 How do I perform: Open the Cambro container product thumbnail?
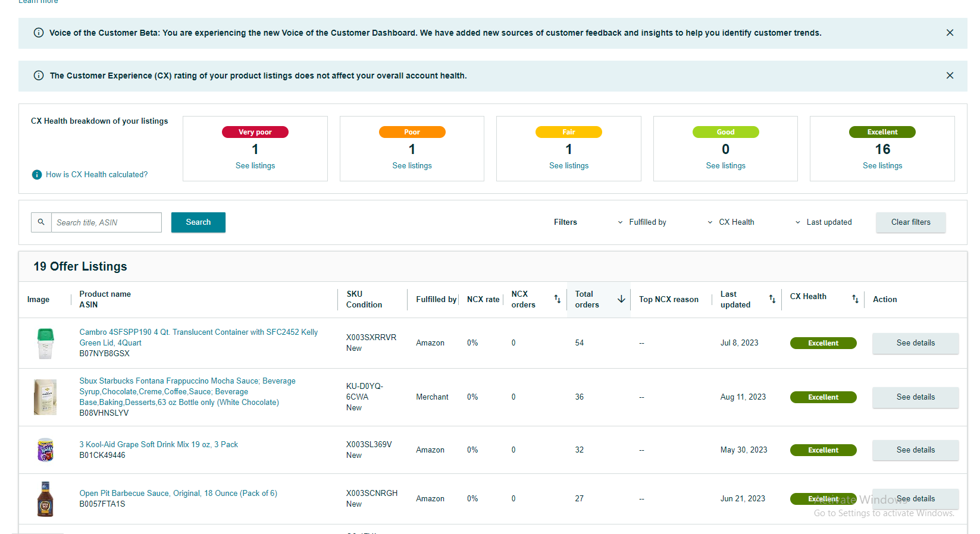click(45, 343)
